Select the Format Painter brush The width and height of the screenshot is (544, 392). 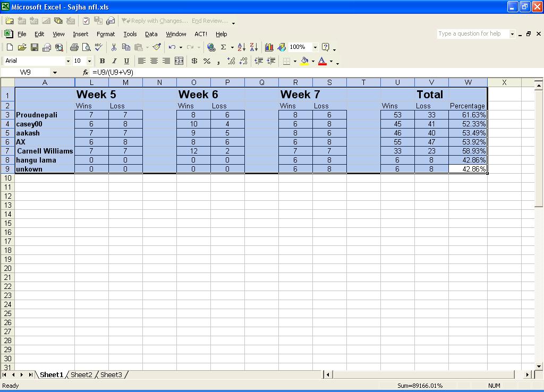156,47
